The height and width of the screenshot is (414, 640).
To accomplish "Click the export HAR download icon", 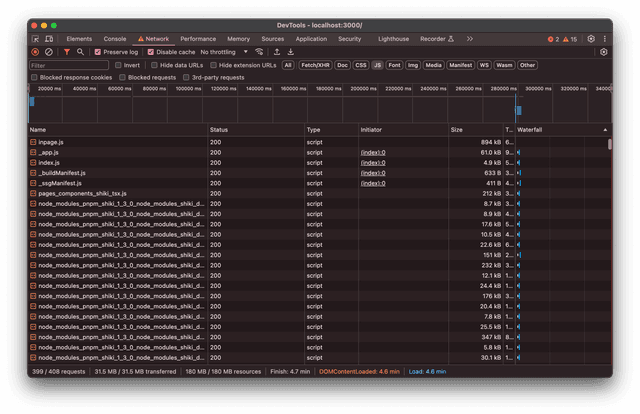I will (290, 51).
